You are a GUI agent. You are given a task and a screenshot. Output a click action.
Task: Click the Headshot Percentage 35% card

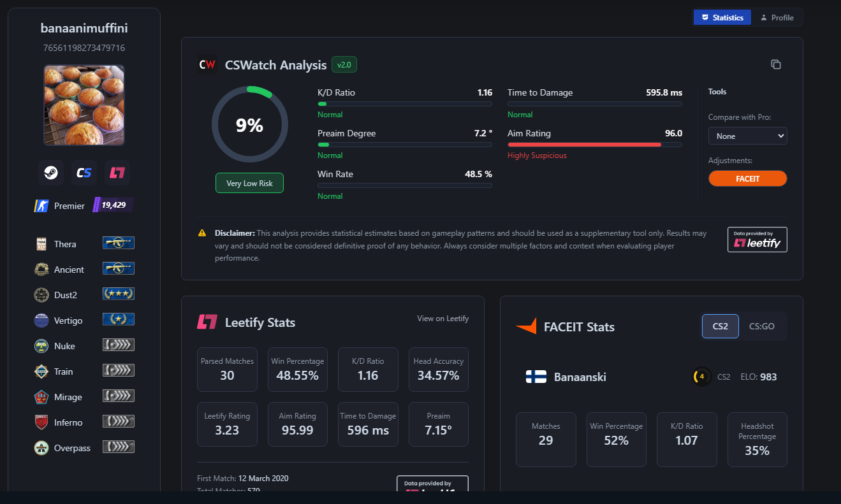click(x=757, y=440)
